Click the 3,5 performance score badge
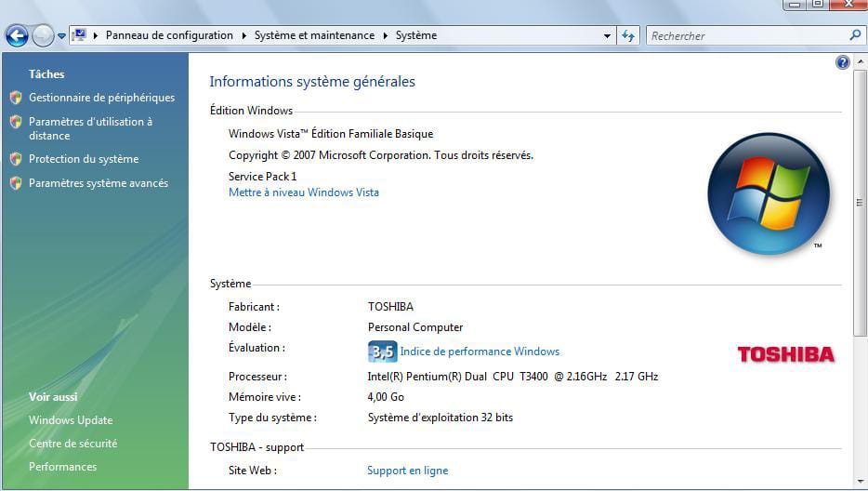Viewport: 868px width, 491px height. pos(383,352)
